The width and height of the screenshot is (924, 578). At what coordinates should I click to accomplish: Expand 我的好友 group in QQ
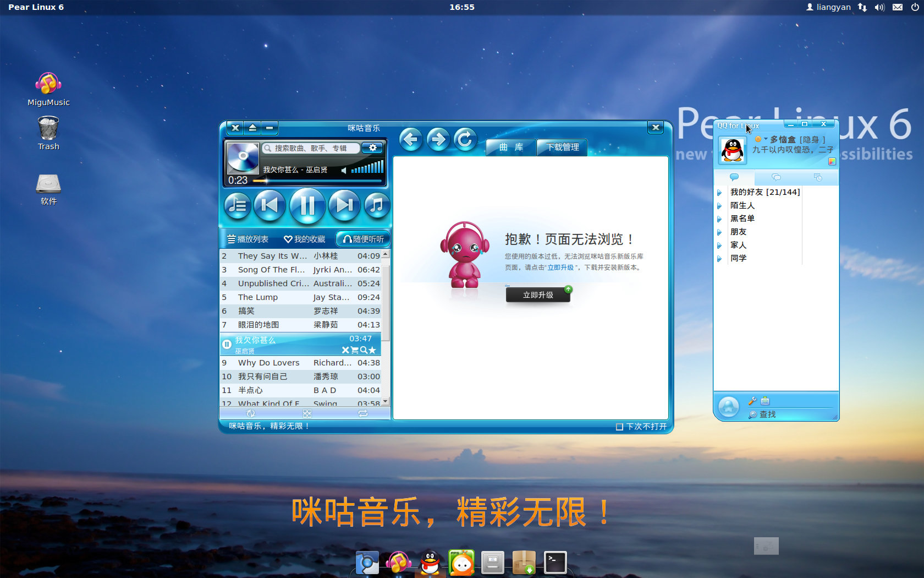[719, 193]
